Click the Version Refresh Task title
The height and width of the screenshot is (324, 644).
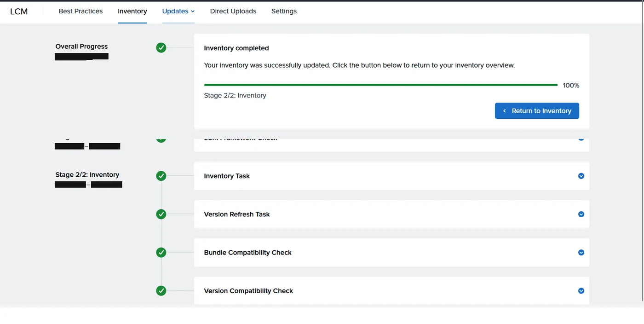pyautogui.click(x=237, y=214)
